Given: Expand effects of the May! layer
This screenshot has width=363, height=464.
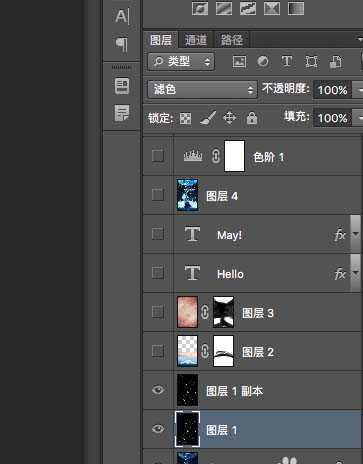Looking at the screenshot, I should point(356,234).
